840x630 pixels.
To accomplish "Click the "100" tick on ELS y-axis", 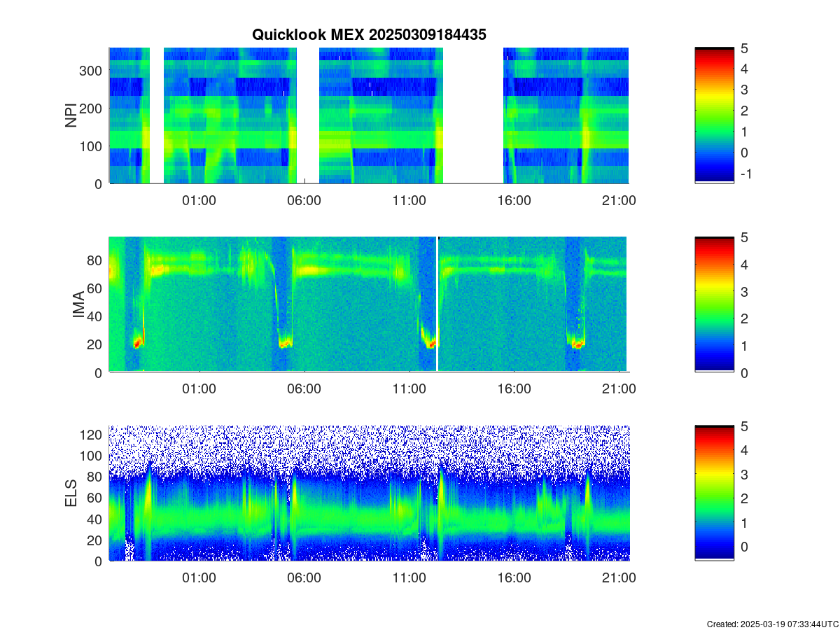I will [92, 456].
